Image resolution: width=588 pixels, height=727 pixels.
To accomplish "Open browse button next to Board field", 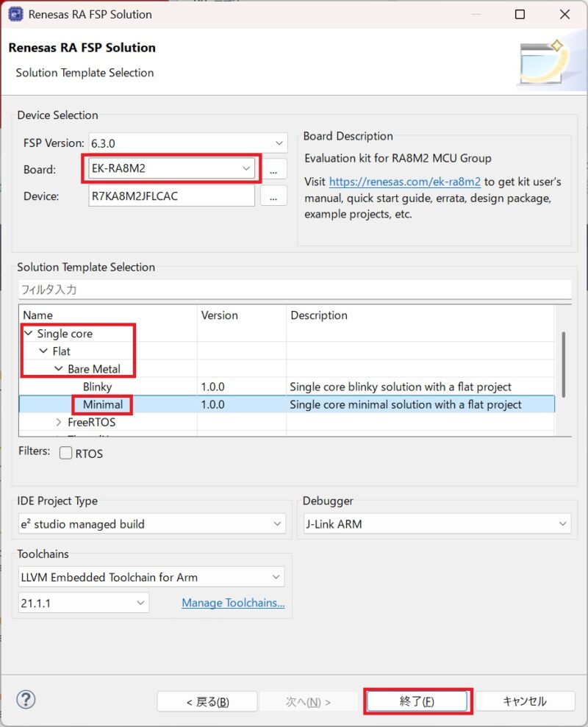I will (x=273, y=169).
